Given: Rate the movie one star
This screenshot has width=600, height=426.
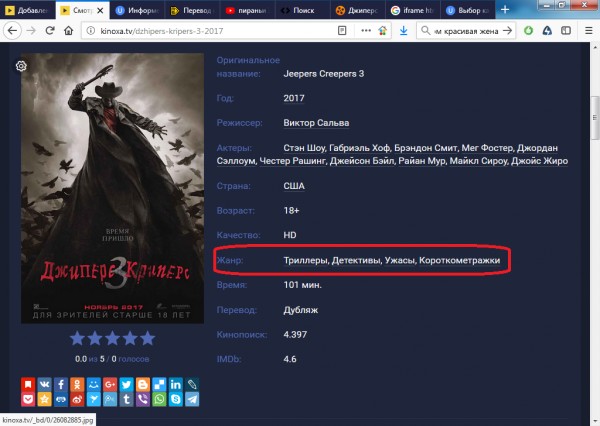Looking at the screenshot, I should coord(77,338).
